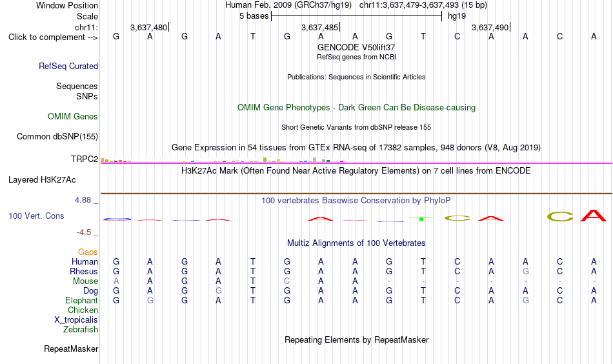This screenshot has height=364, width=613.
Task: Select the Zebrafish alignment row label
Action: (x=81, y=330)
